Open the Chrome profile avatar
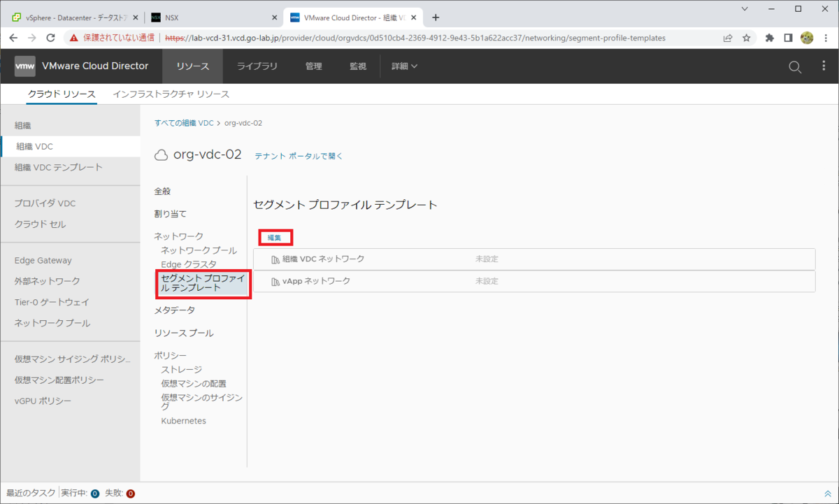Viewport: 839px width, 504px height. coord(806,38)
